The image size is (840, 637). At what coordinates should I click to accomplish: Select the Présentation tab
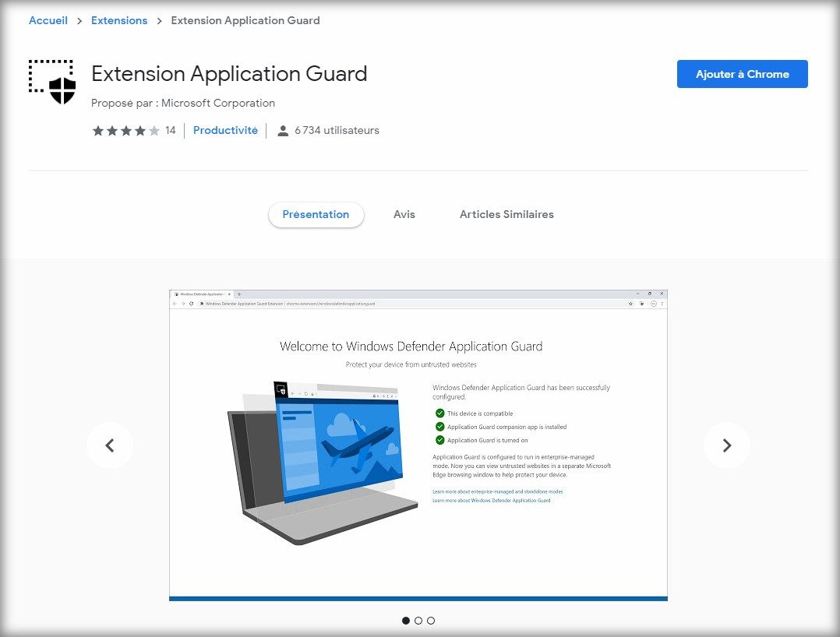click(316, 215)
